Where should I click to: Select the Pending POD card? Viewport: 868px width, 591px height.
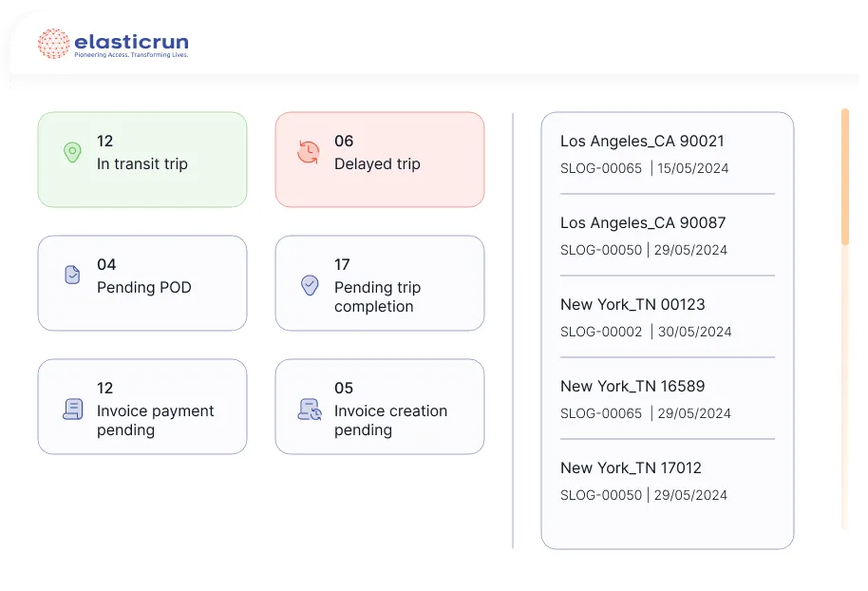click(142, 283)
